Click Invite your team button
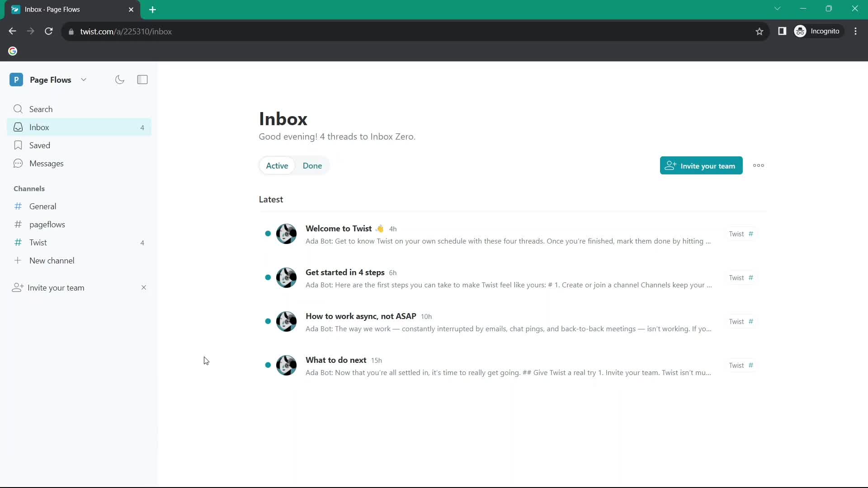This screenshot has height=488, width=868. (702, 166)
